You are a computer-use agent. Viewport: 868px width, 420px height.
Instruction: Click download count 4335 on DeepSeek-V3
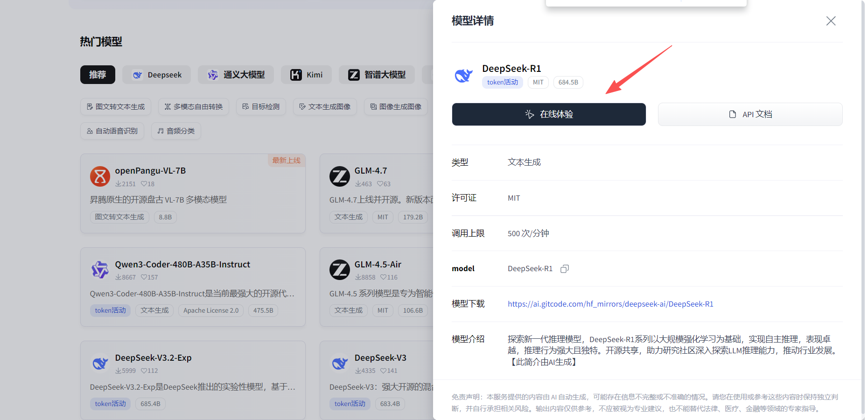pos(365,371)
